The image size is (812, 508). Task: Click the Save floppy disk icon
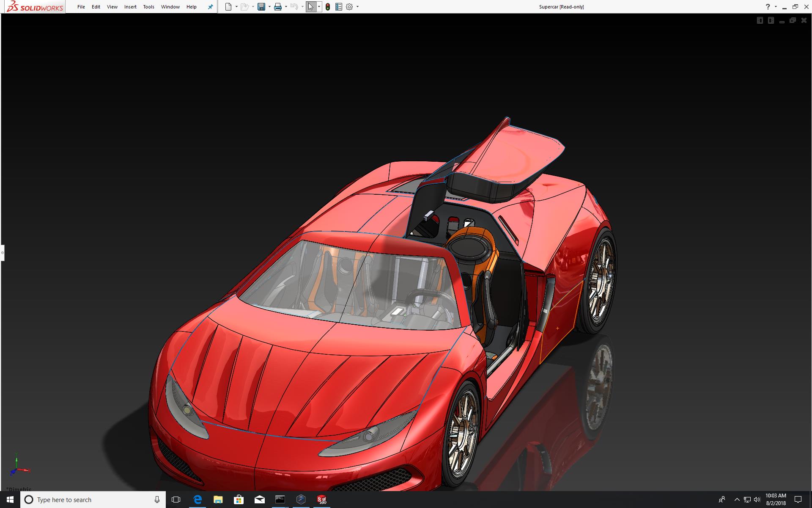[x=261, y=7]
